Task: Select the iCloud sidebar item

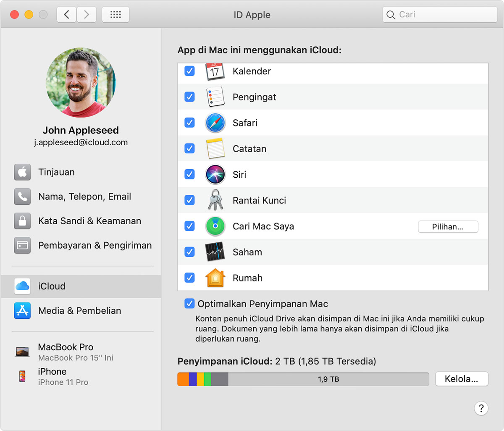Action: (81, 286)
